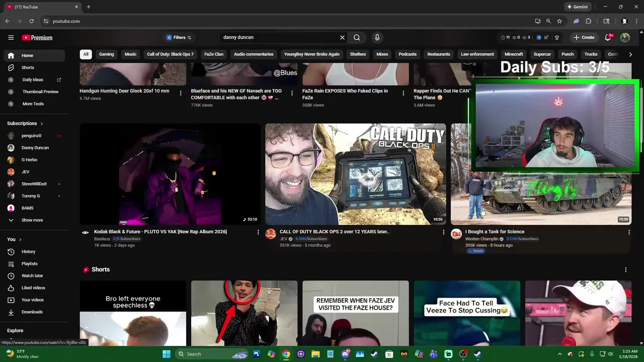The height and width of the screenshot is (362, 644).
Task: Select Call of Duty: Black Ops 7 chip
Action: point(170,54)
